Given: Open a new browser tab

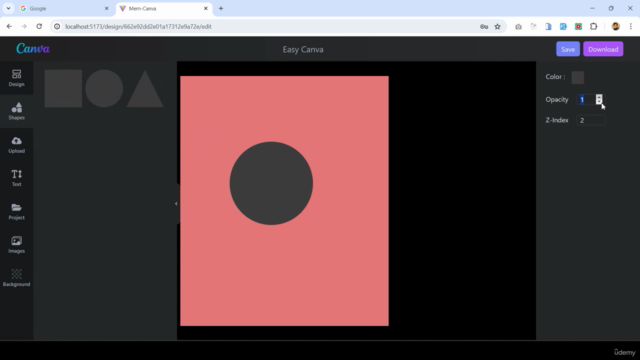Looking at the screenshot, I should (x=221, y=8).
